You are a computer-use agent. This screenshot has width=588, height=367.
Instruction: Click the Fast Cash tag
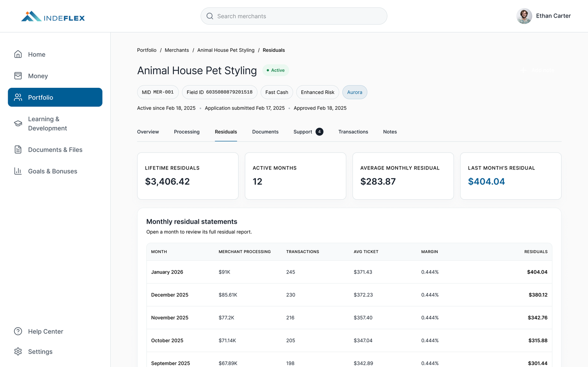[x=277, y=92]
